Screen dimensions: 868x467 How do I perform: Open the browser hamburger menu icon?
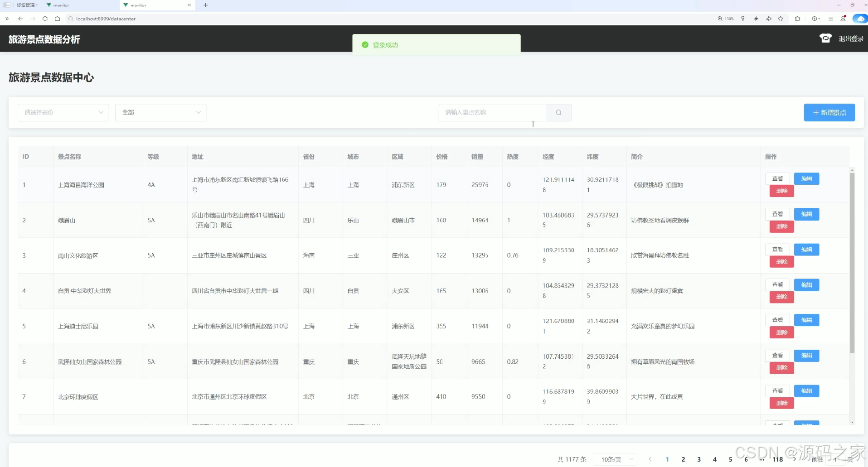[830, 19]
